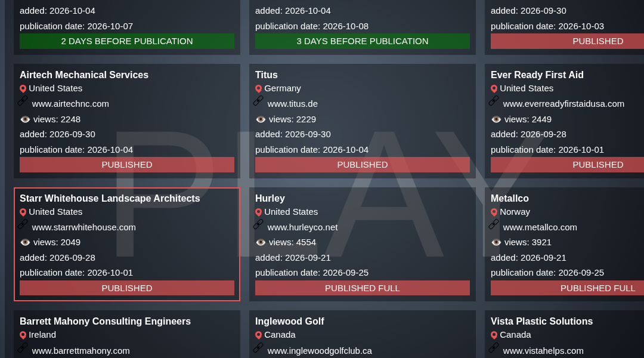Click PUBLISHED button on Airtech Mechanical Services card
Viewport: 644px width, 358px height.
coord(127,165)
